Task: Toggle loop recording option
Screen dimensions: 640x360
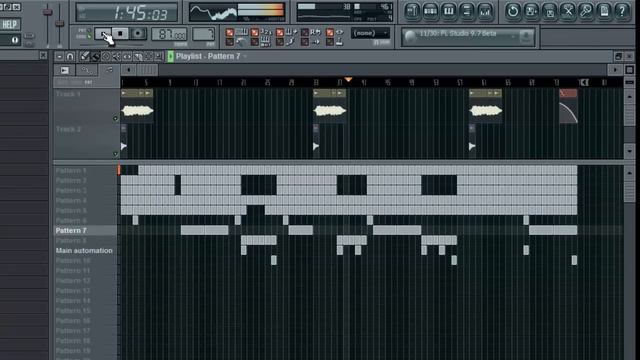Action: coord(305,32)
